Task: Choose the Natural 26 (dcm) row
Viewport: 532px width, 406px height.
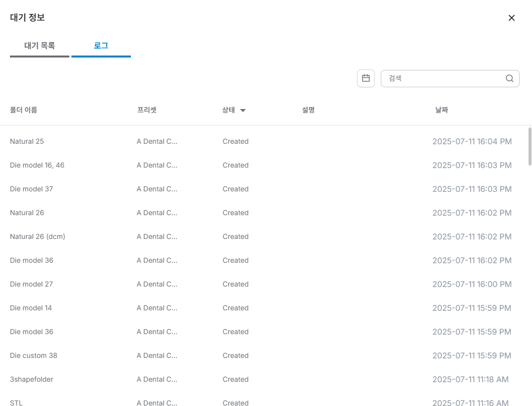Action: tap(38, 236)
